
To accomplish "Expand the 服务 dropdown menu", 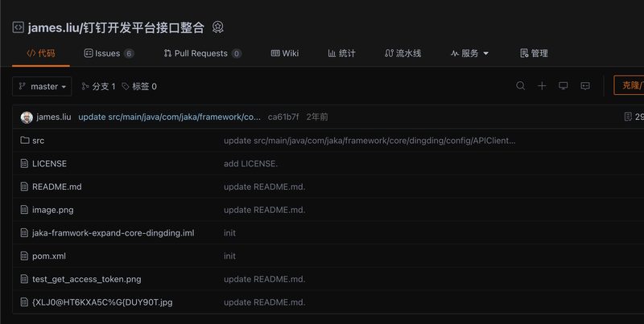I will (469, 53).
